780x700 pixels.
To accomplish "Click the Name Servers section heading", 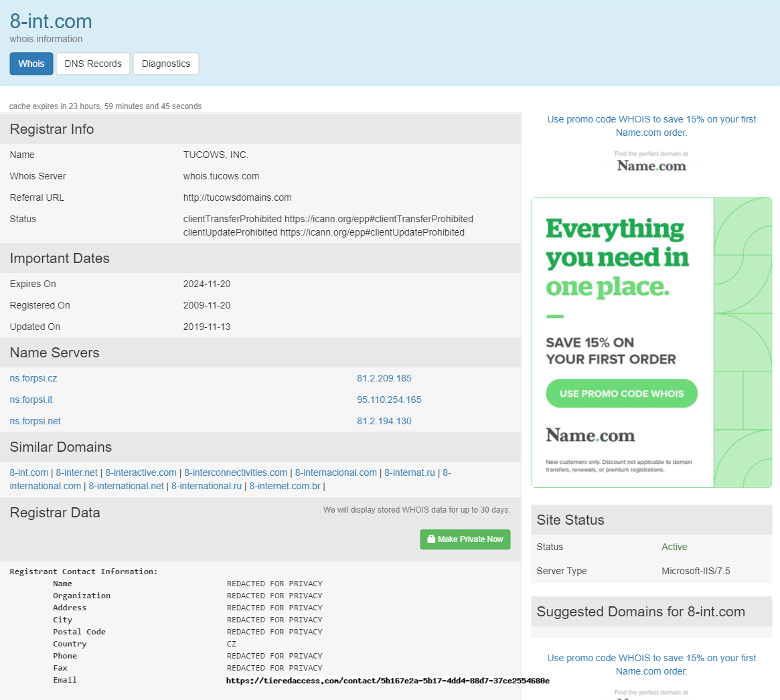I will pyautogui.click(x=55, y=353).
